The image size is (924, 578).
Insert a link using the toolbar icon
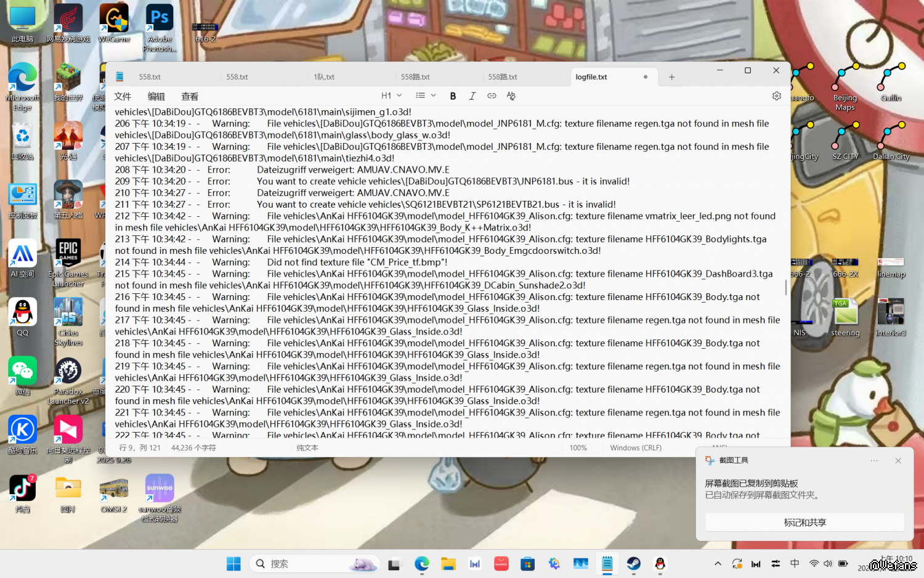pos(492,96)
